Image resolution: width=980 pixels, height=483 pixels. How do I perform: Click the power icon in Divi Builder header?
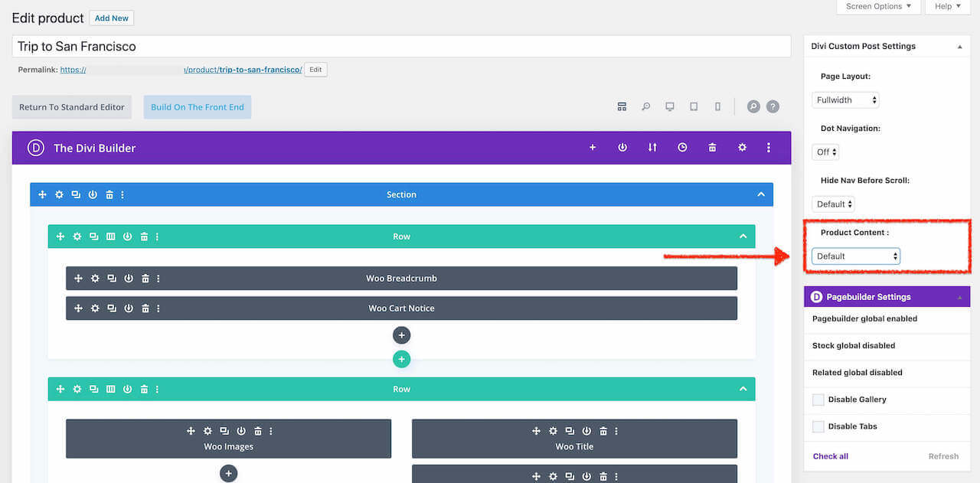(x=622, y=148)
